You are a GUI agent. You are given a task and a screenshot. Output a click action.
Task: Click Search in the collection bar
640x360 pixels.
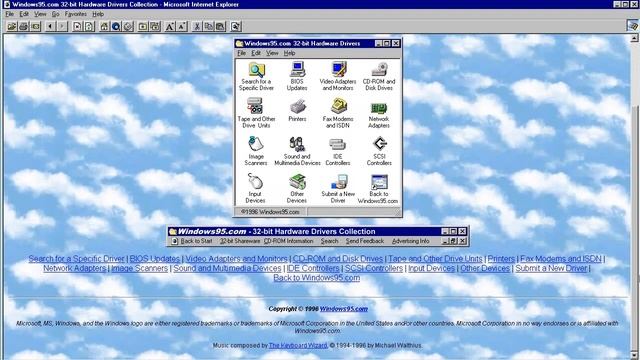point(329,241)
